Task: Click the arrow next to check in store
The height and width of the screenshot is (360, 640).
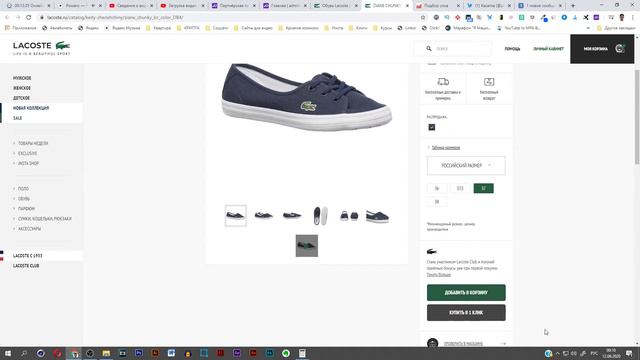Action: point(503,344)
